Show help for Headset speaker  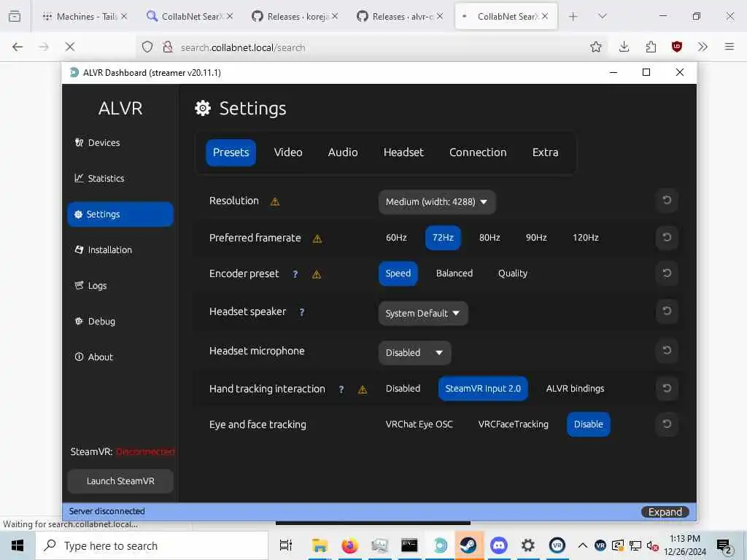[x=301, y=312]
